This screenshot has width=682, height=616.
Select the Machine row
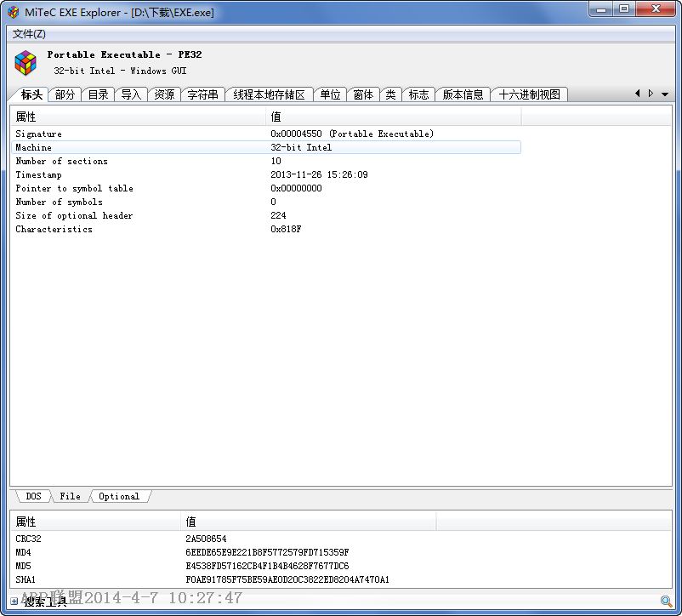coord(266,147)
